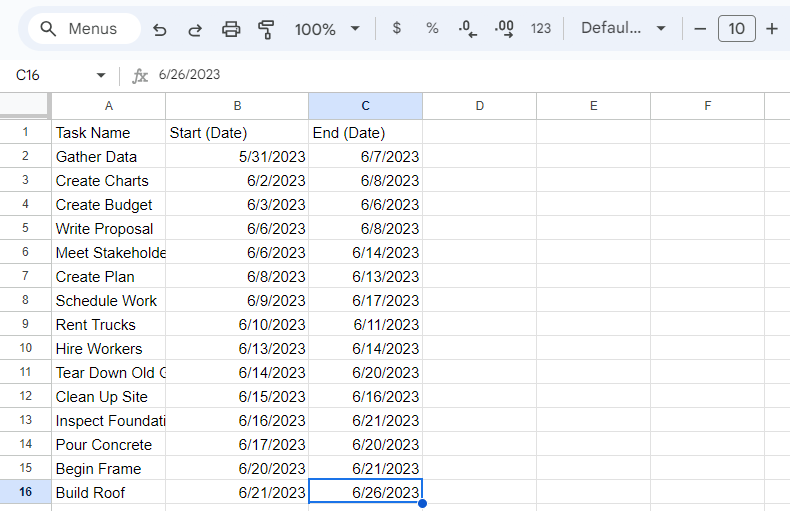The width and height of the screenshot is (790, 511).
Task: Click end date 6/13/2023
Action: coord(365,276)
